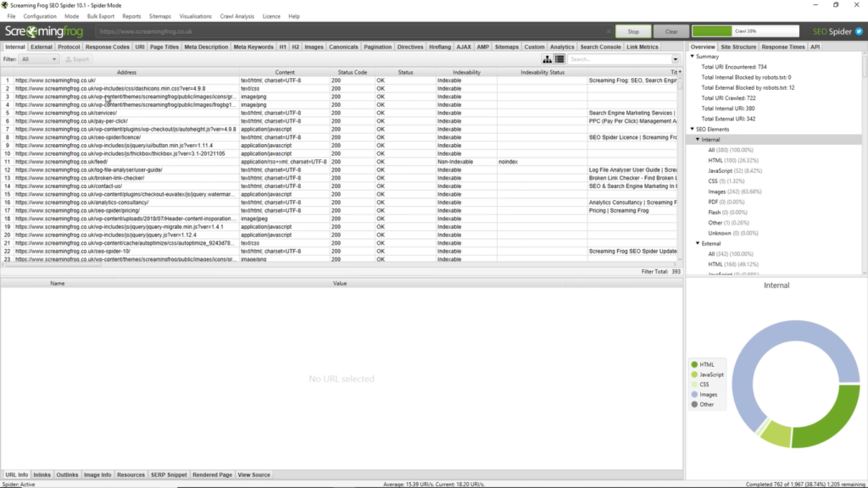The height and width of the screenshot is (488, 868).
Task: Open the Outlinks bottom tab
Action: pos(68,474)
